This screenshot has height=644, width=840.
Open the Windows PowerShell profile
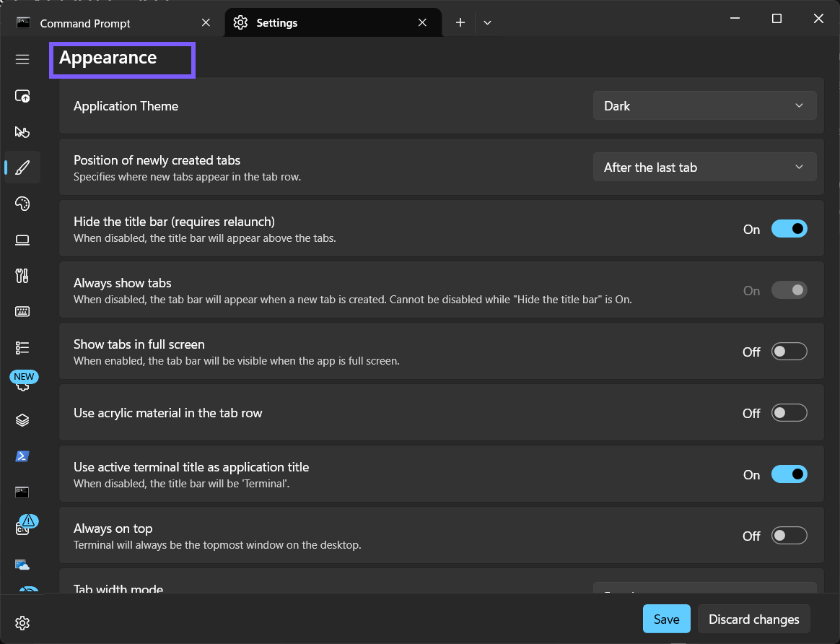coord(22,456)
